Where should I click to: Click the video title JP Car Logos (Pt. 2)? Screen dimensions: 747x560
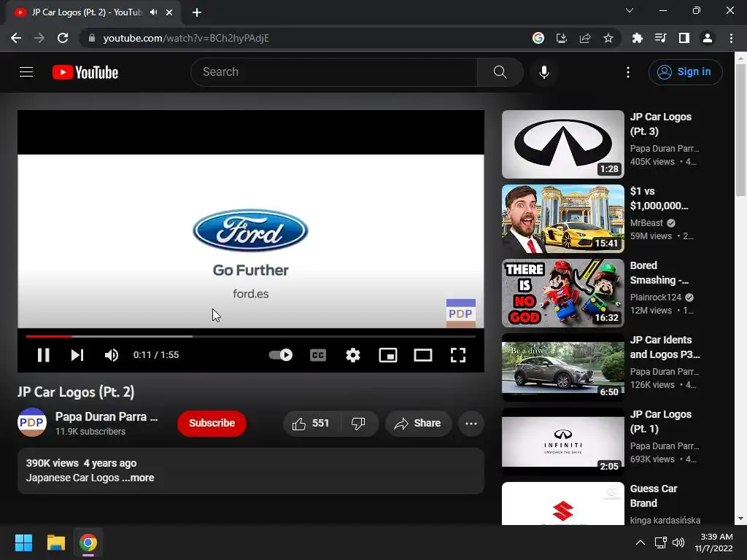(x=76, y=392)
